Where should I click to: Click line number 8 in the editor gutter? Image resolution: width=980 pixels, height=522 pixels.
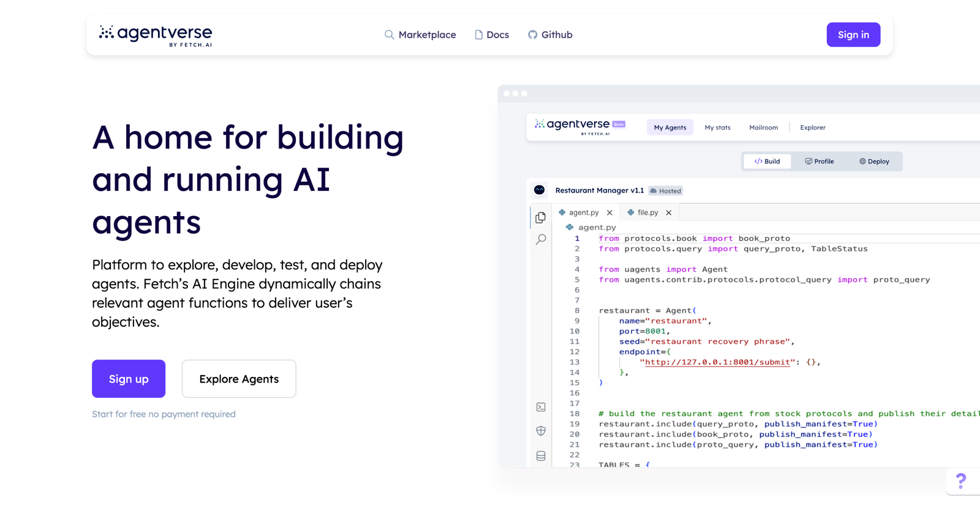577,310
